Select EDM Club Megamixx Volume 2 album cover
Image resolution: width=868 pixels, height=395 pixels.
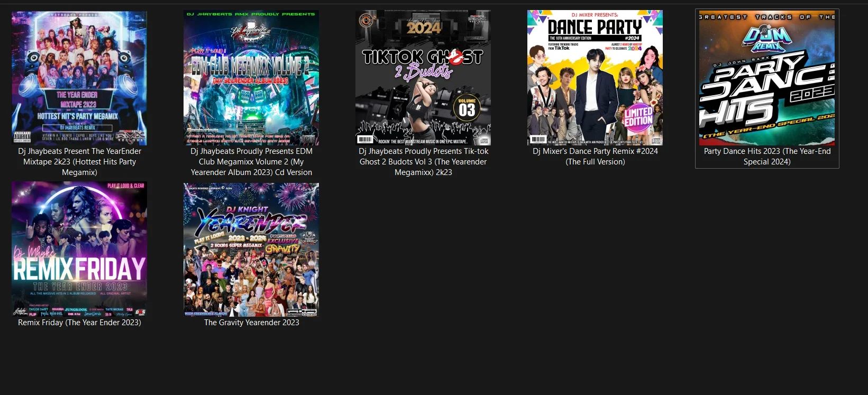tap(251, 78)
